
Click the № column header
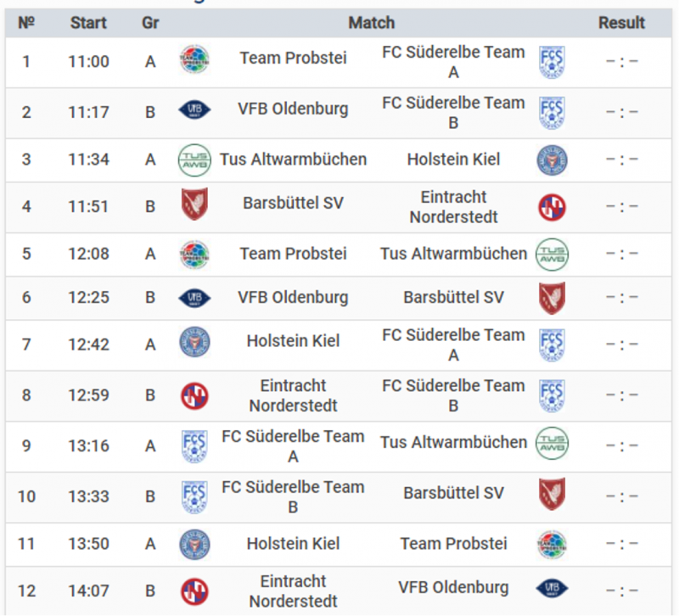point(26,23)
